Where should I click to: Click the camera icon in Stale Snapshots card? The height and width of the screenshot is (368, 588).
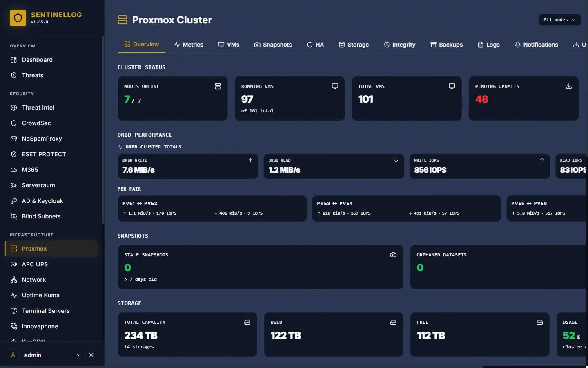pos(393,255)
